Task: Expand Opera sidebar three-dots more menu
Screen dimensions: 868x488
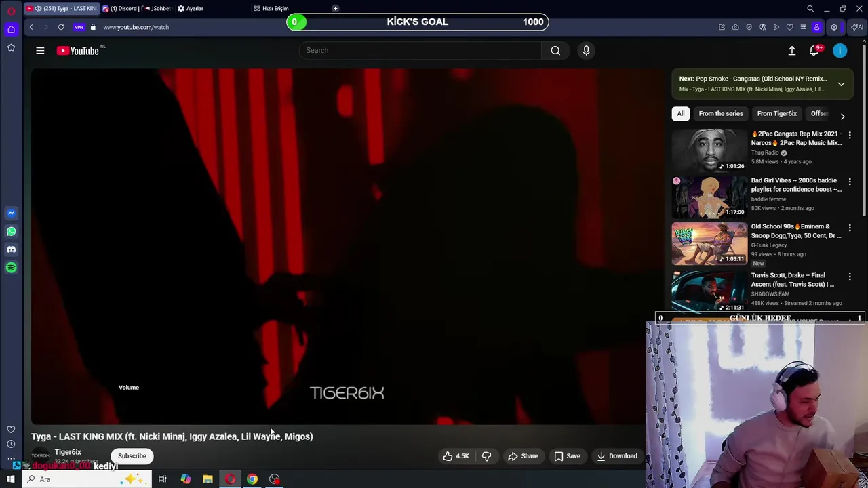Action: [x=11, y=458]
